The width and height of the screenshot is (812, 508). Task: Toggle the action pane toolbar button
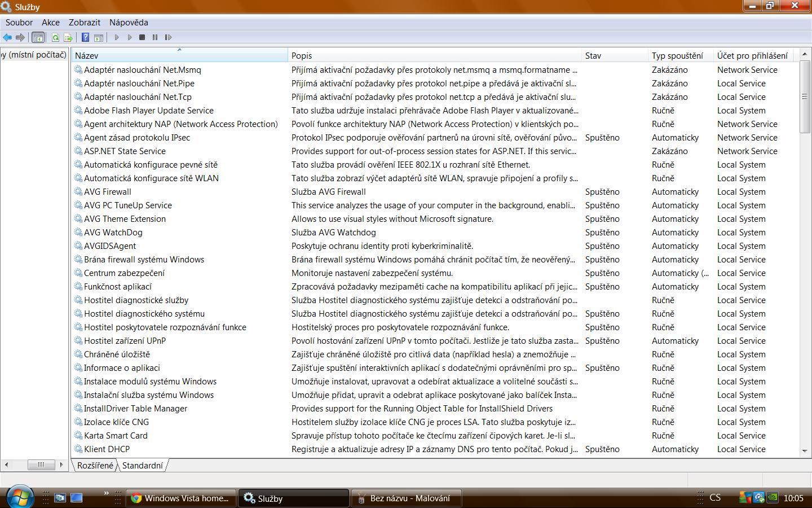99,37
